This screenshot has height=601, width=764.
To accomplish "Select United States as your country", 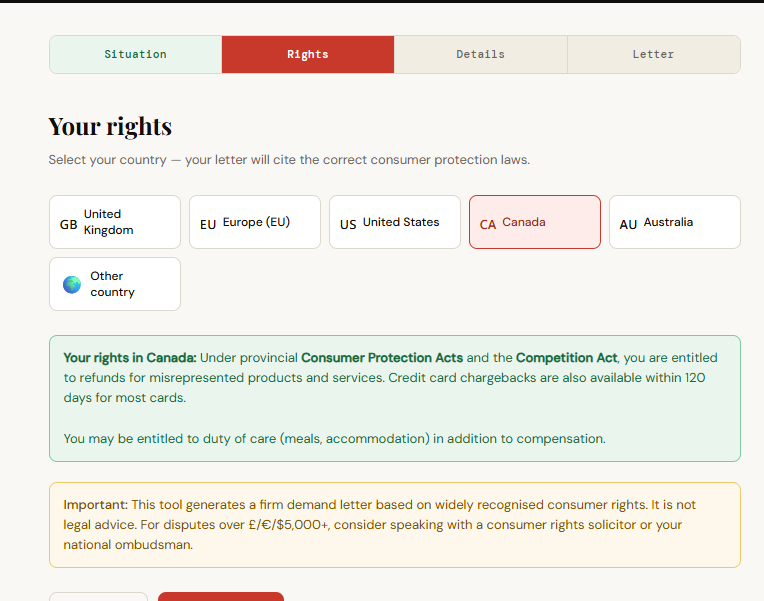I will [394, 222].
